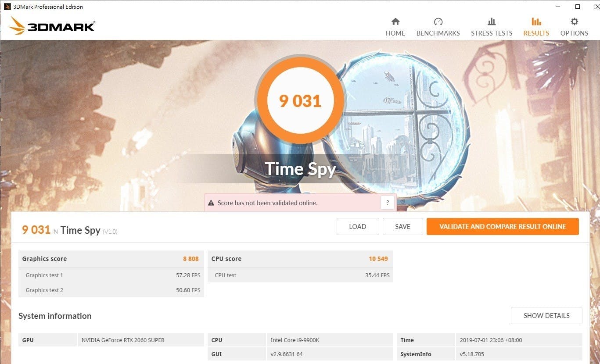Click the Graphics score header row
Screen dimensions: 600x364
tap(111, 259)
